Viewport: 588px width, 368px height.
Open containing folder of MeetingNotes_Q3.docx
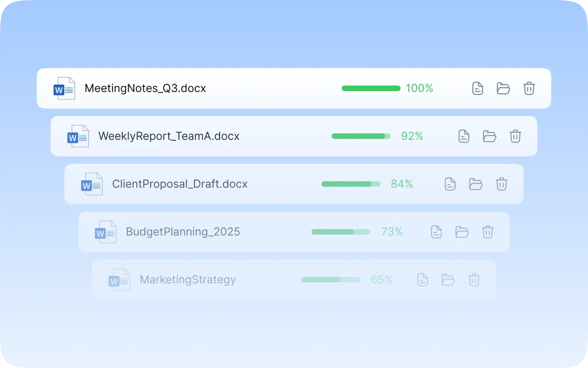pos(503,88)
